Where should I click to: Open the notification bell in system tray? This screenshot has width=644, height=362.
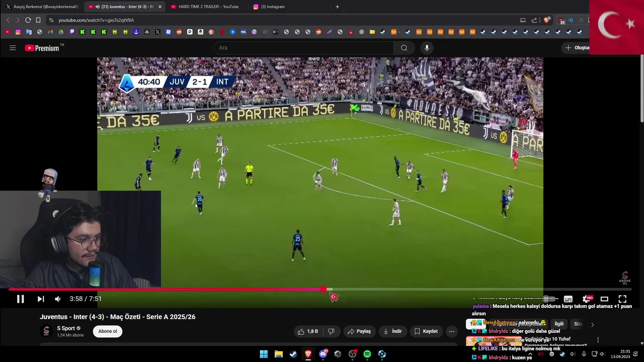(x=635, y=354)
